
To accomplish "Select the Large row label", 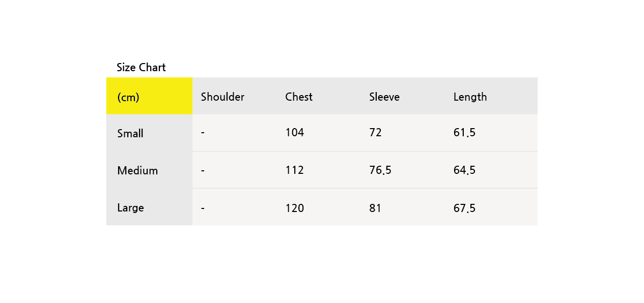I will click(x=130, y=208).
